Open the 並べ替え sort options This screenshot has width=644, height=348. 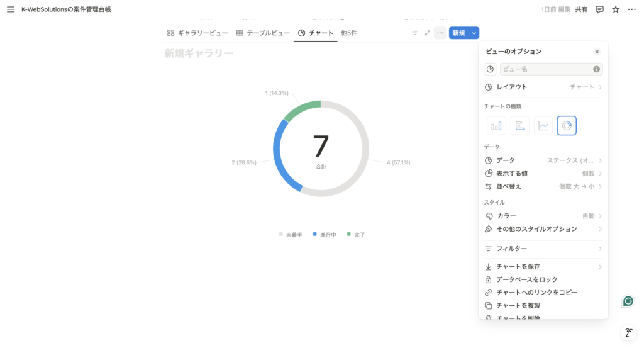coord(543,186)
